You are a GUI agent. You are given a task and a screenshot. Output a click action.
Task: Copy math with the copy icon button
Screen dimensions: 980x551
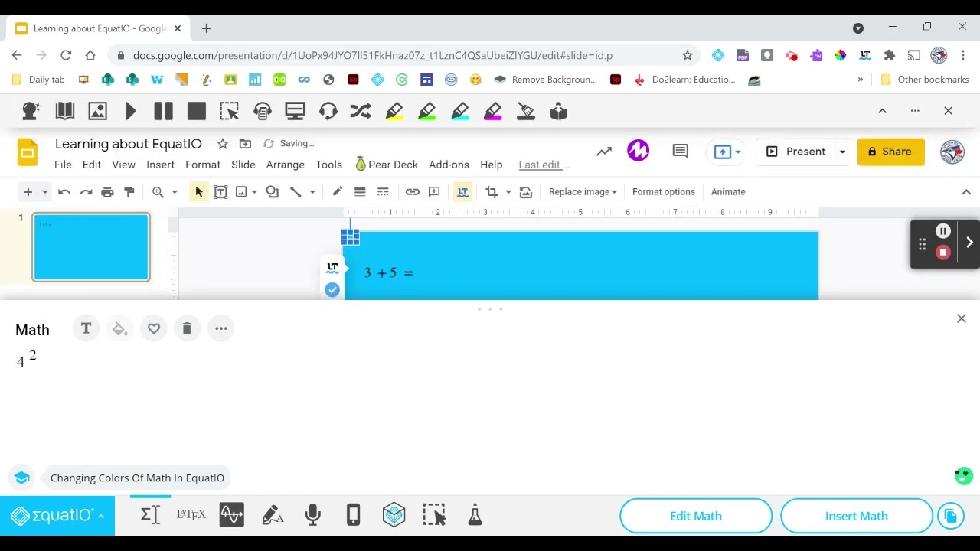coord(951,516)
